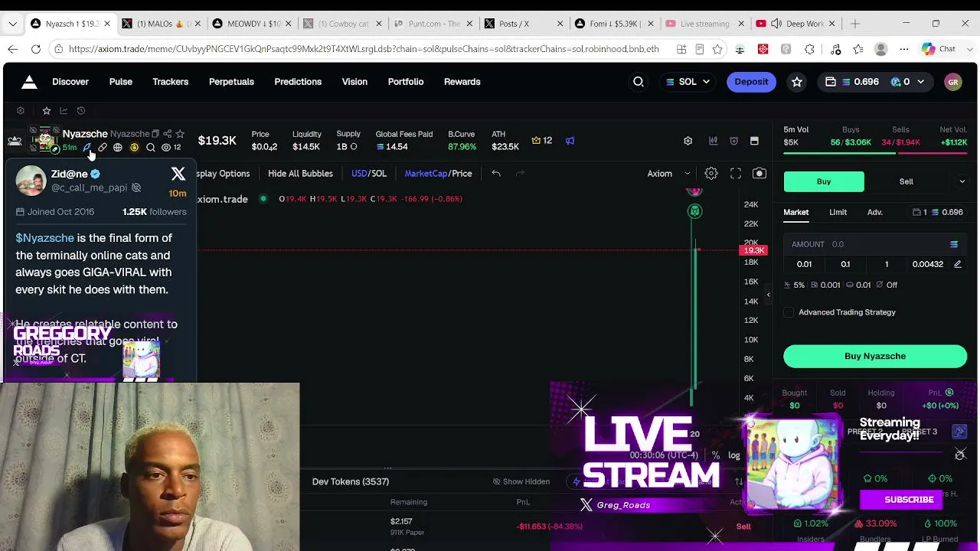980x551 pixels.
Task: Toggle percent scale on the chart
Action: [716, 455]
